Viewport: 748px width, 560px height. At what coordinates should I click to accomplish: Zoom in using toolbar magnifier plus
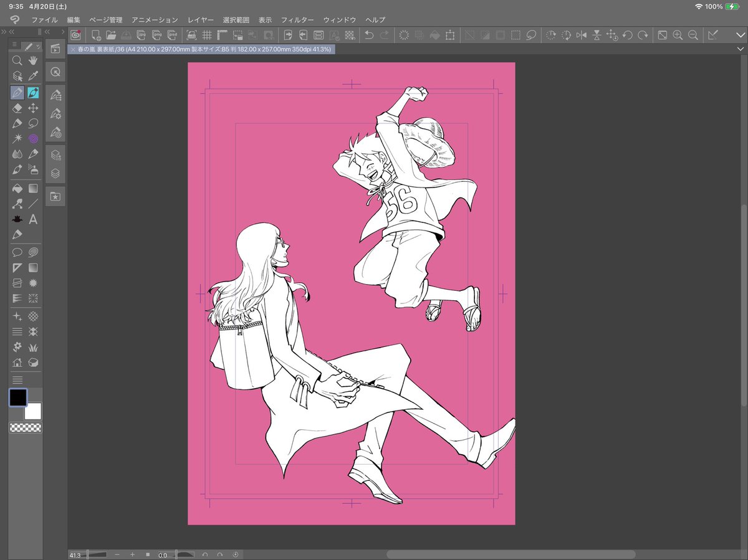click(678, 35)
